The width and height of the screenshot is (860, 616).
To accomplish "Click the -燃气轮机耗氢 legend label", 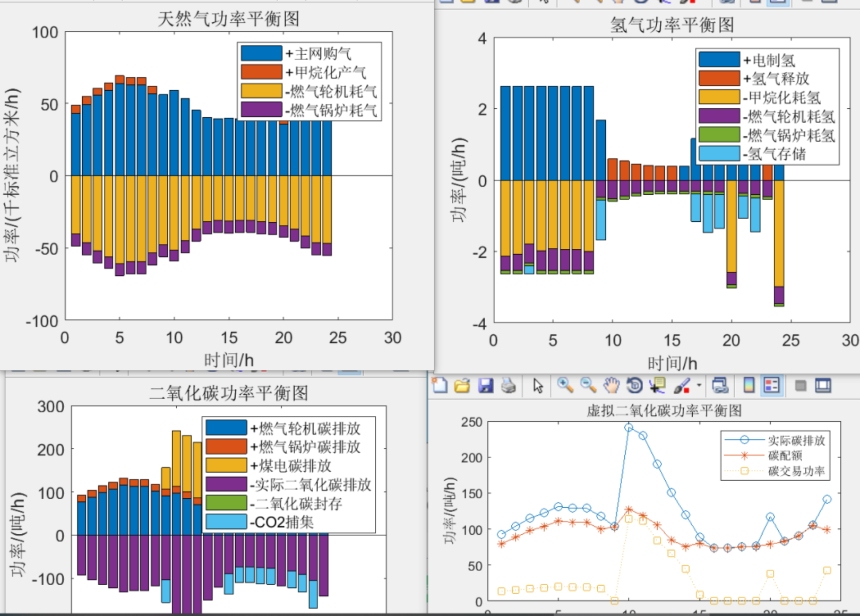I will [x=789, y=116].
